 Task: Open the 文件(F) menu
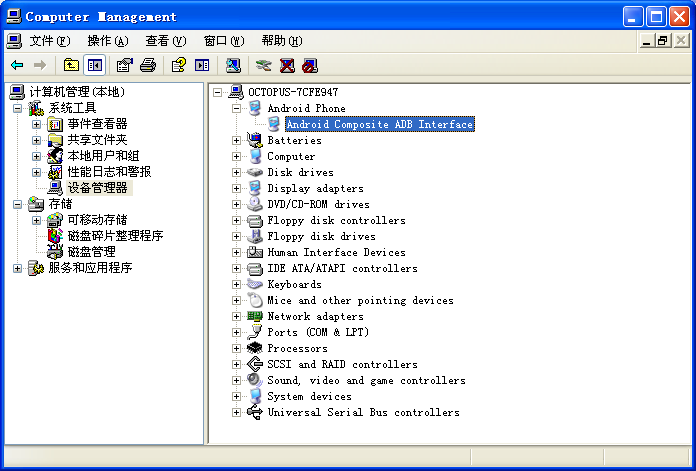(50, 41)
